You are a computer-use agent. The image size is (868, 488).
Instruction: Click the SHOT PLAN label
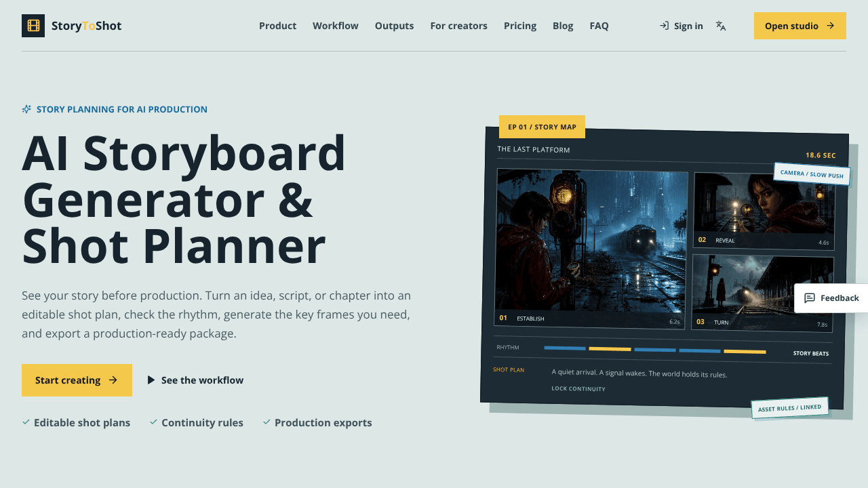pyautogui.click(x=509, y=369)
